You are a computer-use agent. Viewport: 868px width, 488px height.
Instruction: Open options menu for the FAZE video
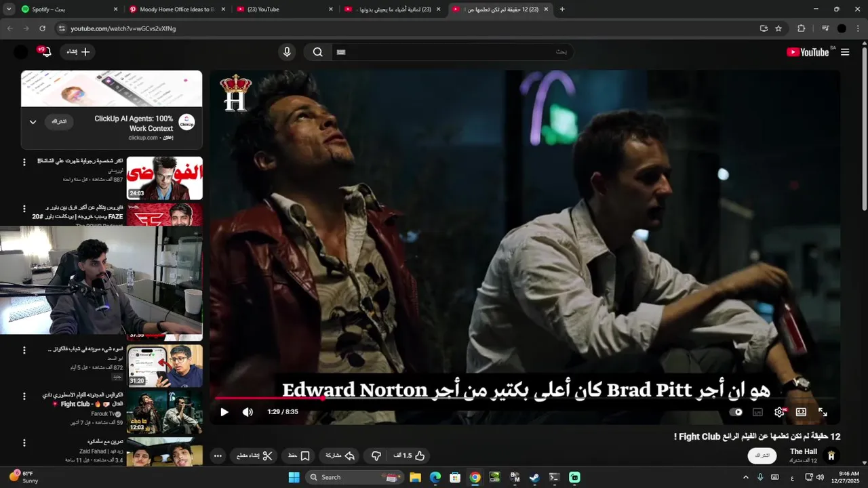point(24,209)
